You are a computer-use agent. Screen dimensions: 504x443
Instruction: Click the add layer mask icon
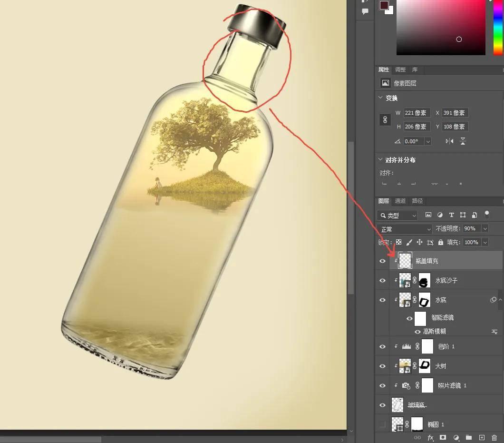443,437
